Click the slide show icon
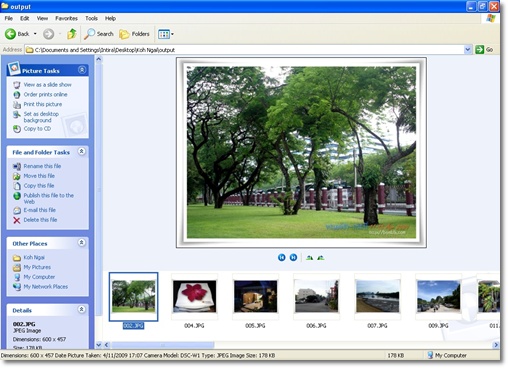508x368 pixels. coord(17,85)
